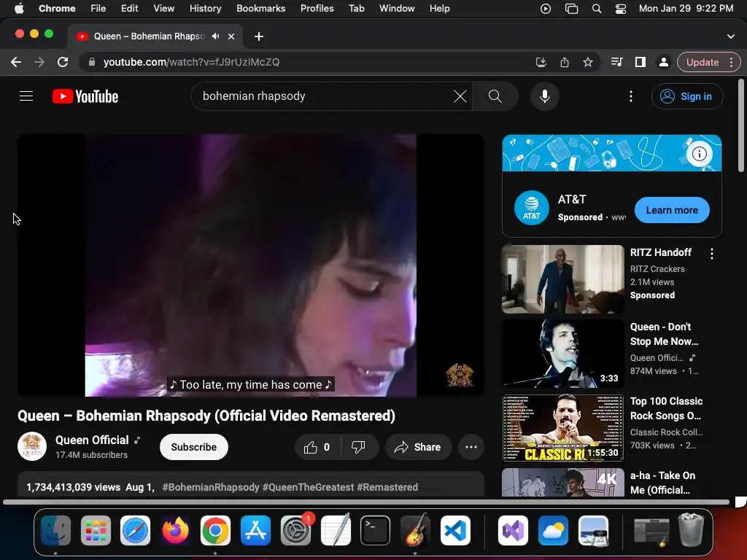
Task: Click the #QueenTheGreatest hashtag
Action: (x=308, y=487)
